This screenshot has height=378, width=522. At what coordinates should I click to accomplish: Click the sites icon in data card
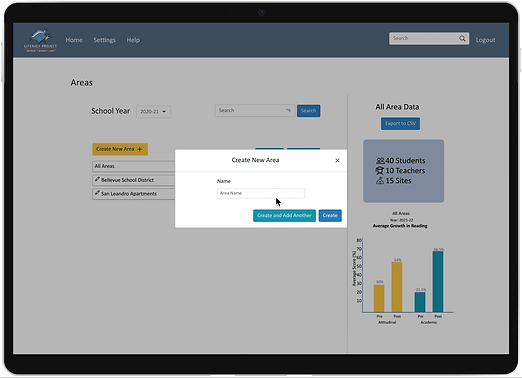tap(380, 181)
